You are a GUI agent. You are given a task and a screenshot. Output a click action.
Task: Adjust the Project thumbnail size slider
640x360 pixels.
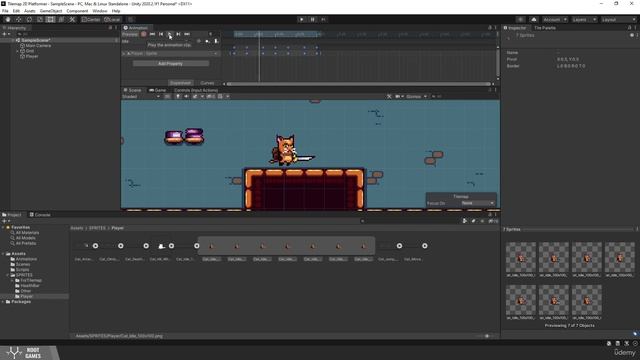[x=487, y=336]
